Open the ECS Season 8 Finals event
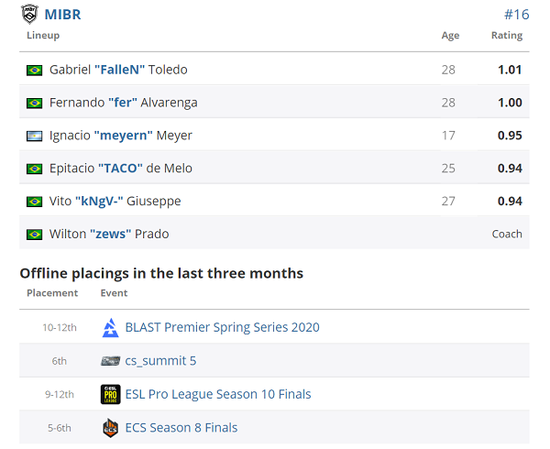This screenshot has height=449, width=550. point(181,428)
